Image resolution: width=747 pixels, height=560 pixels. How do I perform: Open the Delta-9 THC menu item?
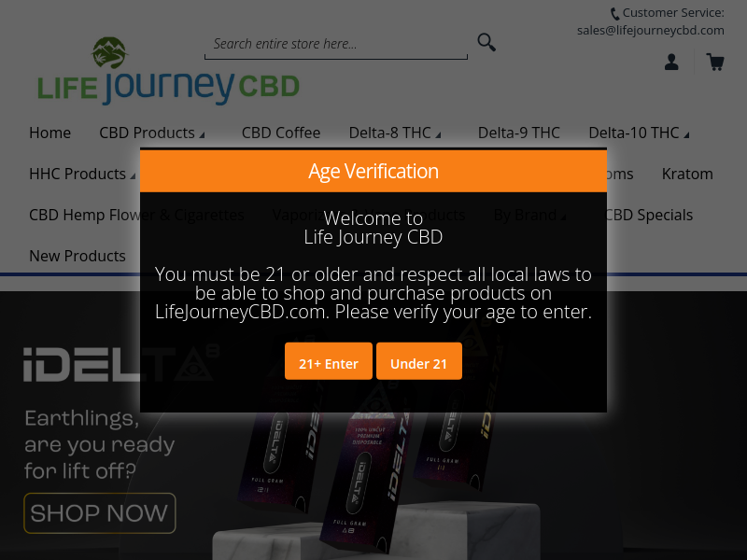[519, 133]
